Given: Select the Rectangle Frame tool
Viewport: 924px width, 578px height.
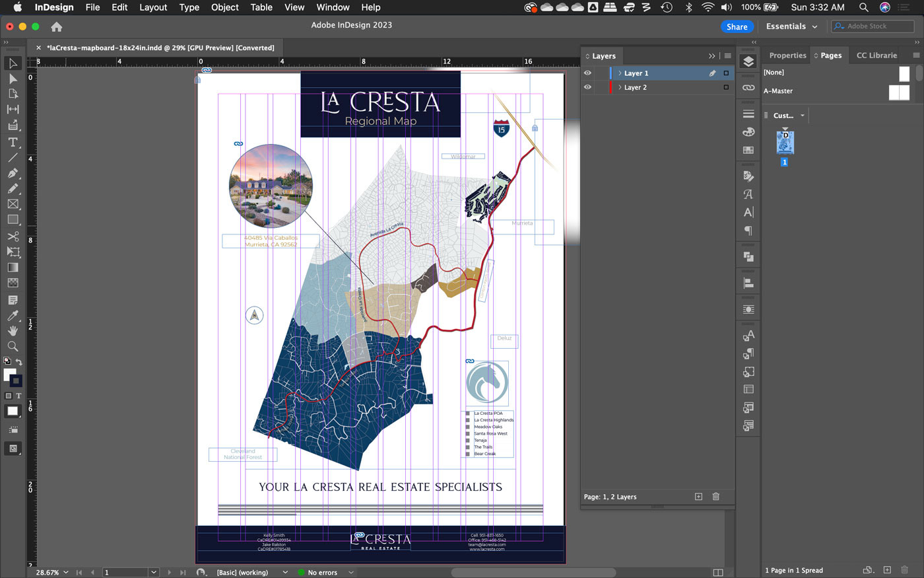Looking at the screenshot, I should point(13,204).
